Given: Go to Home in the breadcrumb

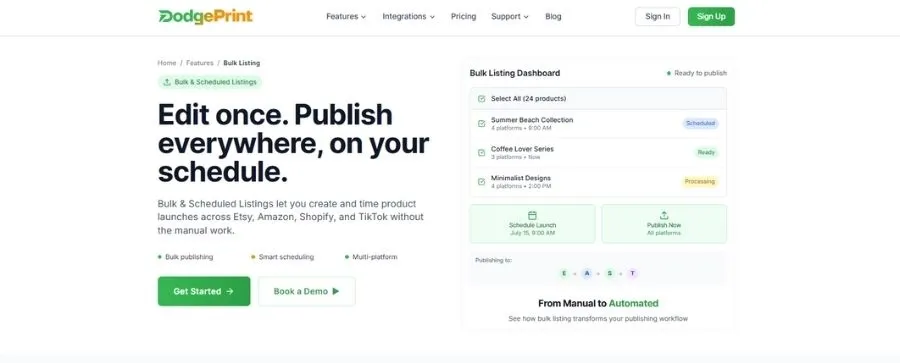Looking at the screenshot, I should [x=166, y=63].
